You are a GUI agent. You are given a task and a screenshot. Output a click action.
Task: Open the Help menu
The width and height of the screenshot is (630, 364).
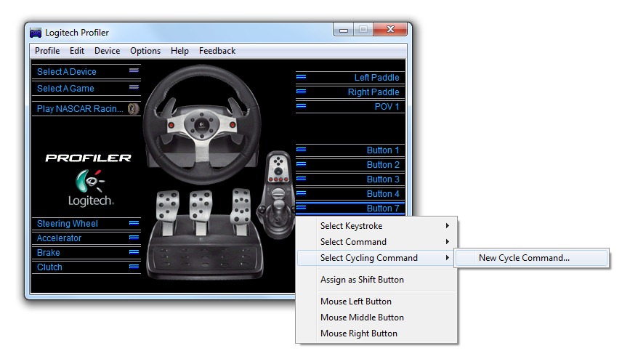click(179, 51)
